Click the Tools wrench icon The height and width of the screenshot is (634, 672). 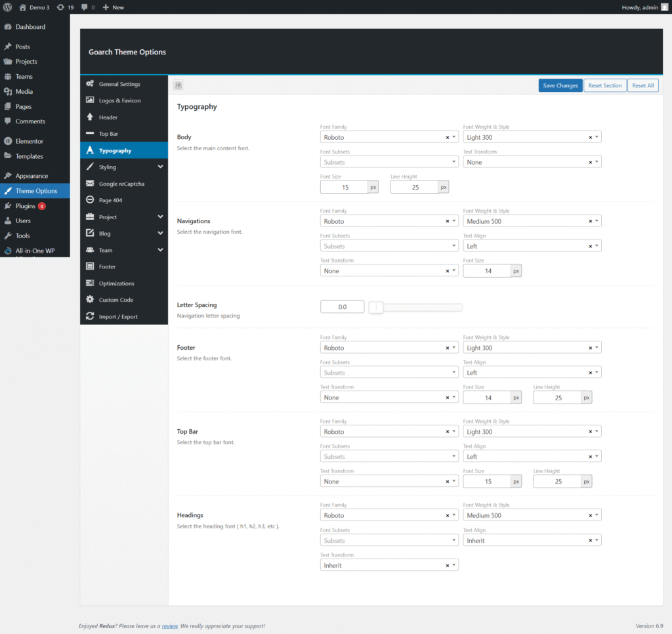tap(8, 236)
